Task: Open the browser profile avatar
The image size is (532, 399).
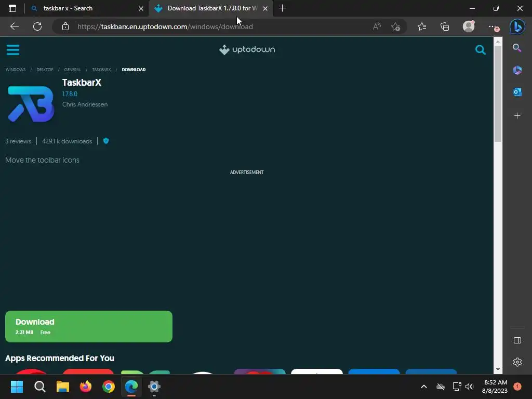Action: tap(469, 26)
